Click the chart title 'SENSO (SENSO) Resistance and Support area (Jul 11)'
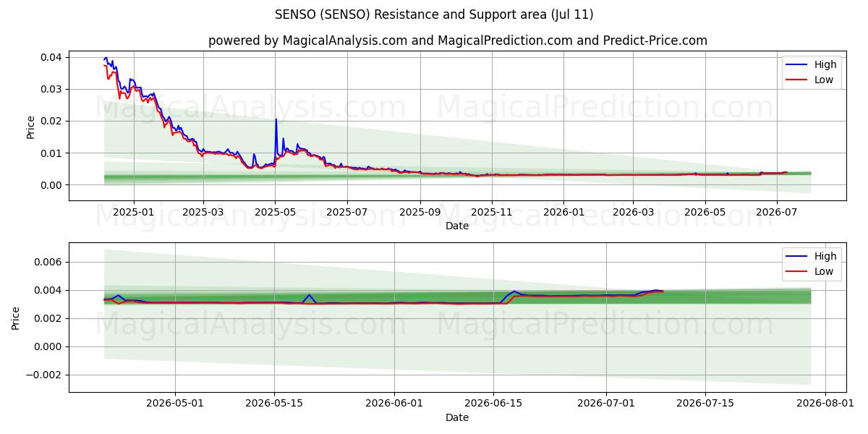Screen dimensions: 868x434 [x=434, y=14]
